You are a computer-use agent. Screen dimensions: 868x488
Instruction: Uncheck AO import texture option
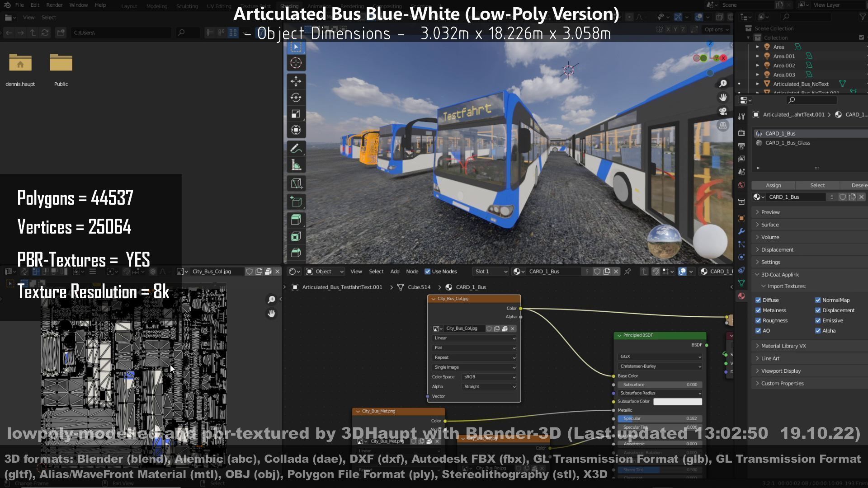pyautogui.click(x=758, y=331)
